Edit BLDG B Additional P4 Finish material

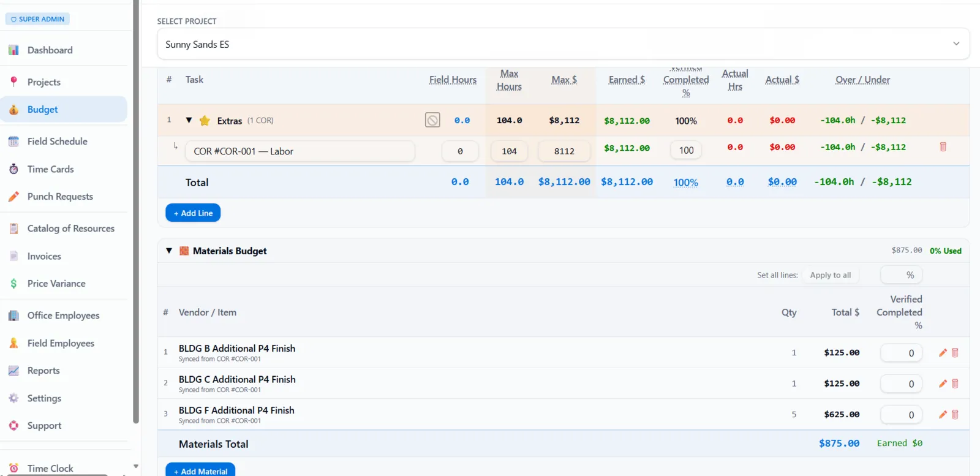click(x=943, y=352)
